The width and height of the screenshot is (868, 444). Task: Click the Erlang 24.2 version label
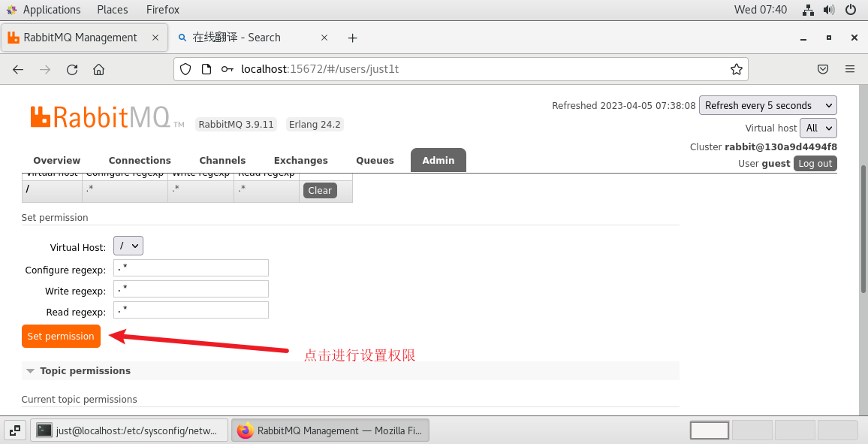click(x=315, y=124)
